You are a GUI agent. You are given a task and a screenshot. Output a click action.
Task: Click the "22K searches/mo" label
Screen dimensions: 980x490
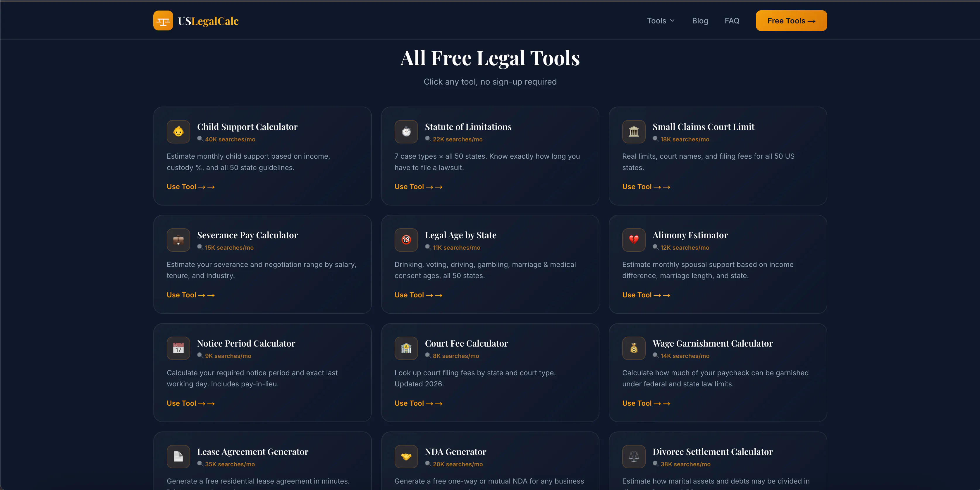coord(458,139)
